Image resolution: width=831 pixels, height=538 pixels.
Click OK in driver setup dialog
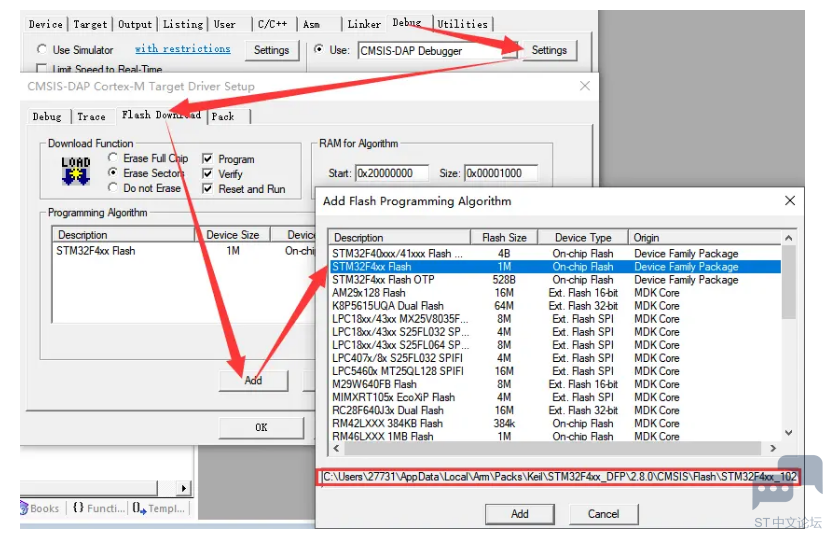click(x=261, y=427)
